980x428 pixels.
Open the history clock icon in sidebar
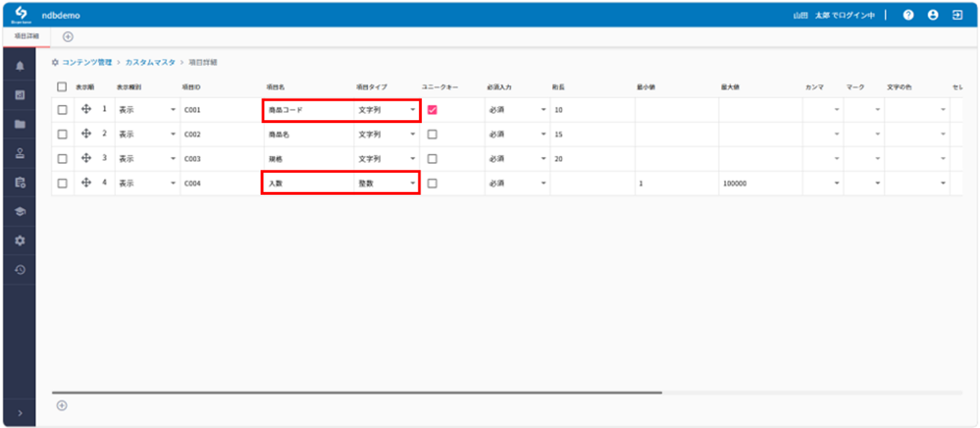[20, 270]
